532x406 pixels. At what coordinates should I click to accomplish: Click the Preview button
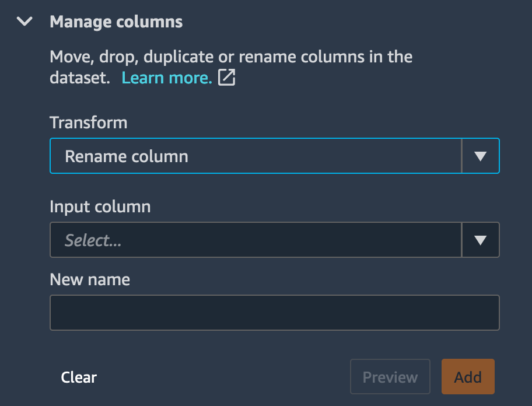click(x=390, y=376)
